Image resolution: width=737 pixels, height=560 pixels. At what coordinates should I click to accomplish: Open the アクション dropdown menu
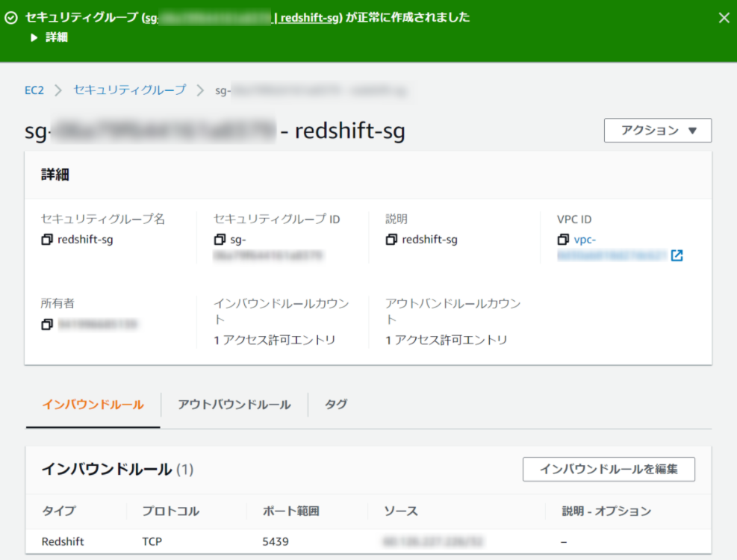coord(656,130)
